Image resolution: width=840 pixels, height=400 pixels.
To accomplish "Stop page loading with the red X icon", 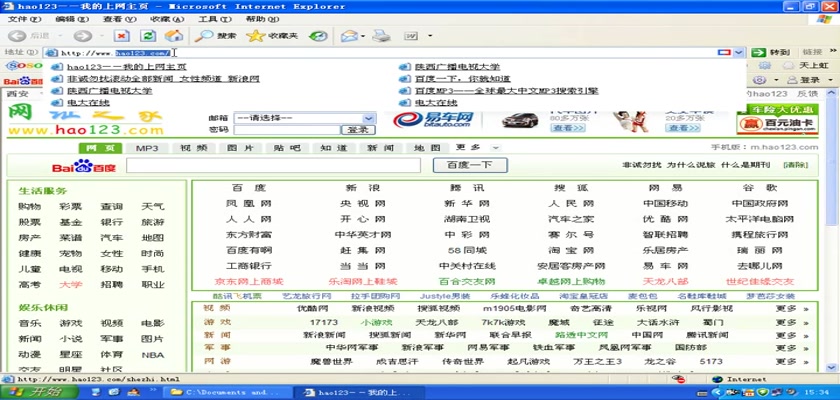I will tap(122, 36).
